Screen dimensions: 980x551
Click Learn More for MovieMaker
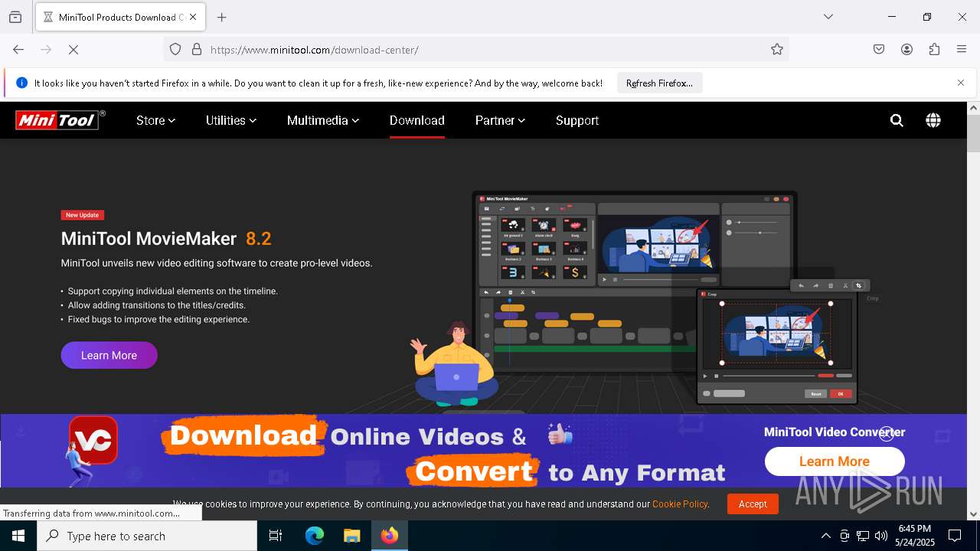[x=109, y=355]
